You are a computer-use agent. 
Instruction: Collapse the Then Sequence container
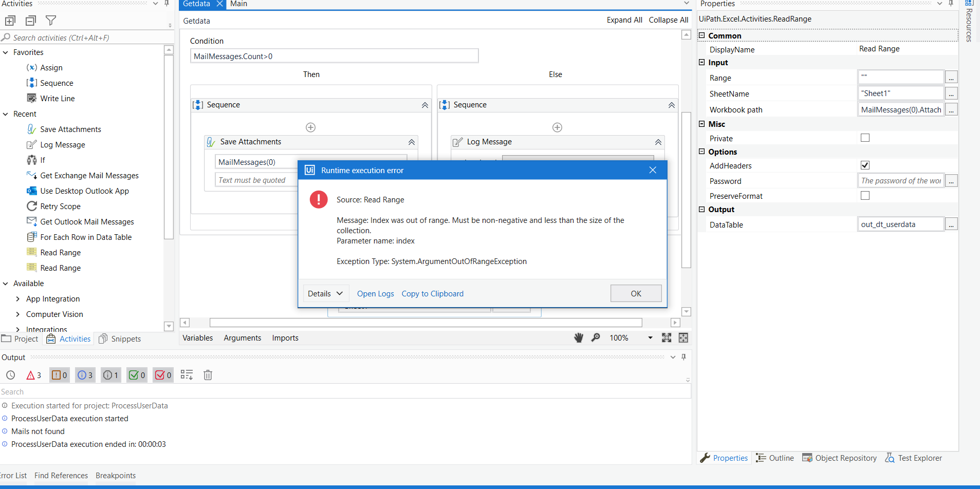[425, 105]
